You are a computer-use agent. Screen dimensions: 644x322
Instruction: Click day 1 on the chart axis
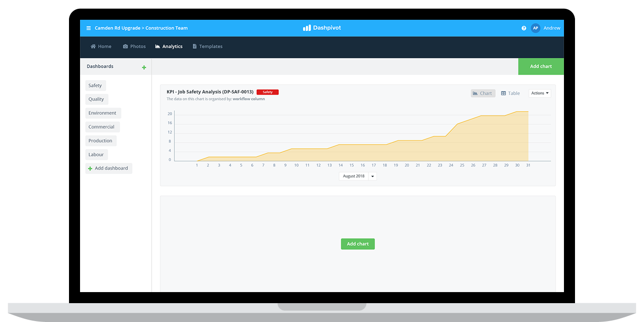[197, 165]
